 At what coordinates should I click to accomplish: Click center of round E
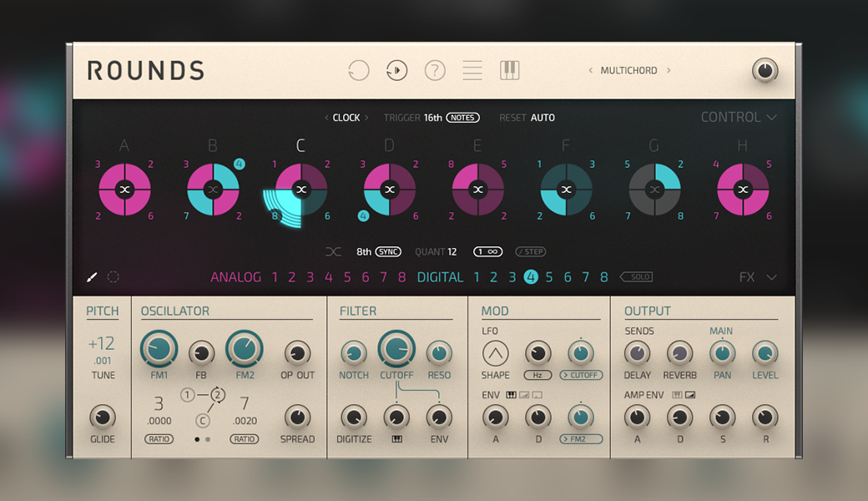[477, 190]
